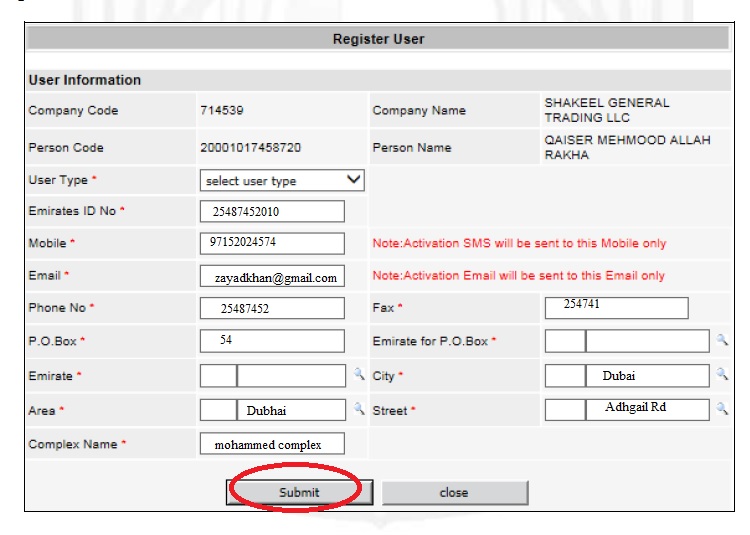Click the magnifier icon beside City field
The image size is (750, 535).
722,375
